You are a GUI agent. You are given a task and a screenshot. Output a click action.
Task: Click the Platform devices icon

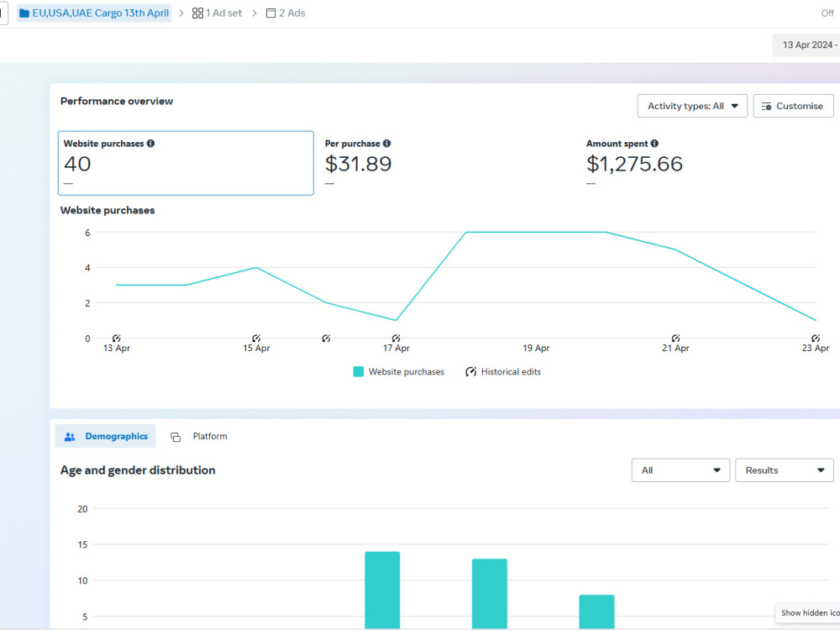(176, 437)
